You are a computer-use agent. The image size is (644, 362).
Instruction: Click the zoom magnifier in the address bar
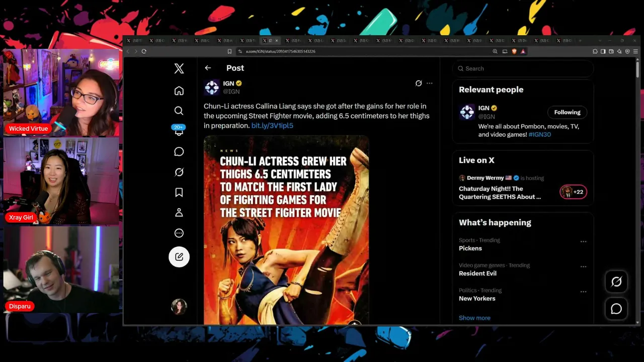[x=495, y=51]
